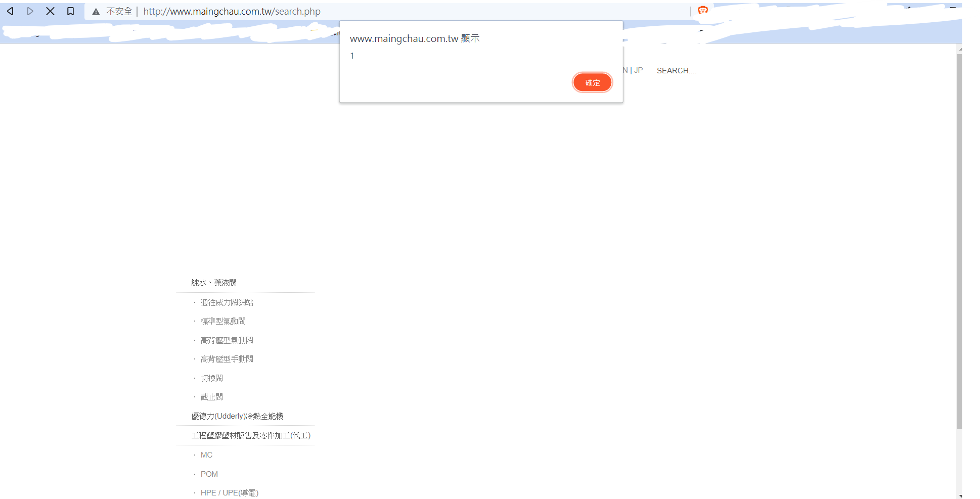Open 純水、藥液閥 category
Viewport: 980px width, 499px height.
(214, 283)
